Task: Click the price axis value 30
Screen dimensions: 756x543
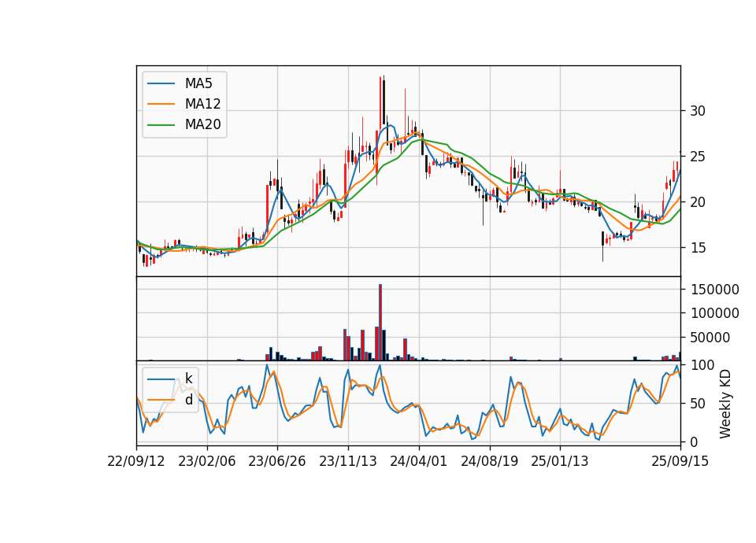Action: 698,111
